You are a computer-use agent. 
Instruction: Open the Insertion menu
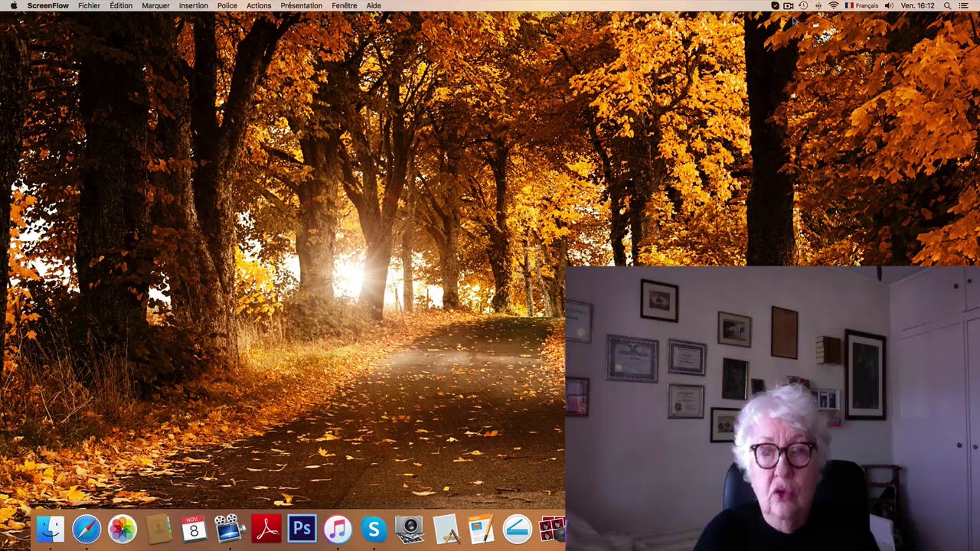(194, 5)
